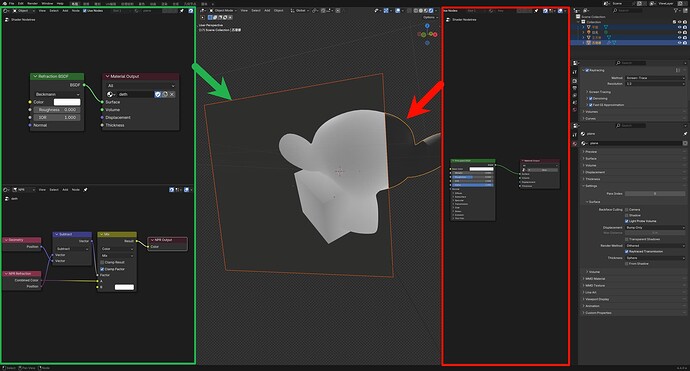
Task: Collapse the Material Output node
Action: pyautogui.click(x=107, y=77)
